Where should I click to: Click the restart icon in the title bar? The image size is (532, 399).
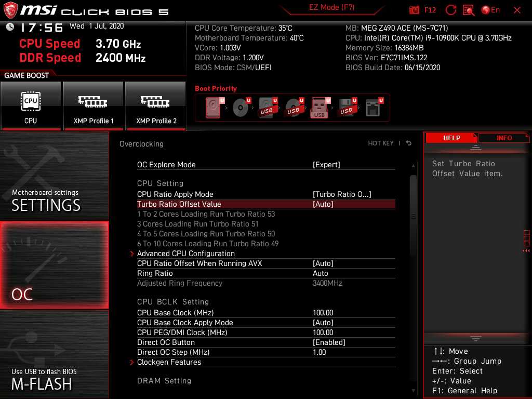(x=450, y=9)
